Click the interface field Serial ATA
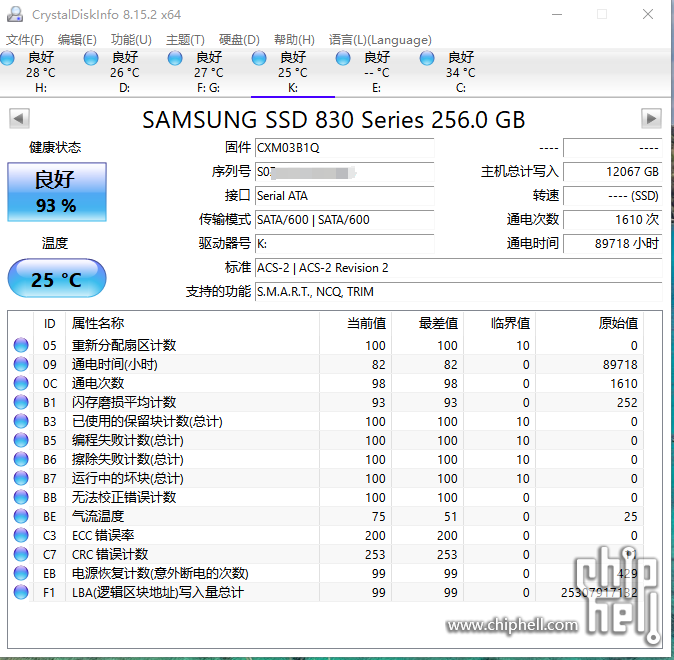The height and width of the screenshot is (660, 674). (344, 196)
